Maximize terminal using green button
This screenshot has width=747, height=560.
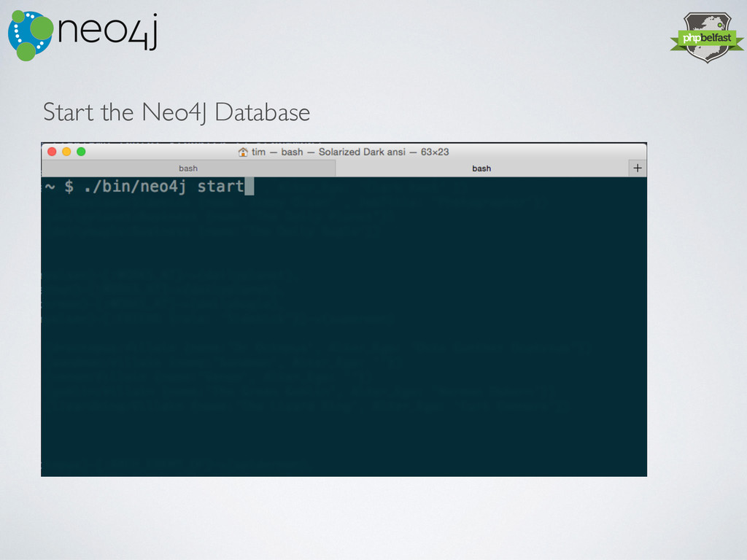point(81,152)
